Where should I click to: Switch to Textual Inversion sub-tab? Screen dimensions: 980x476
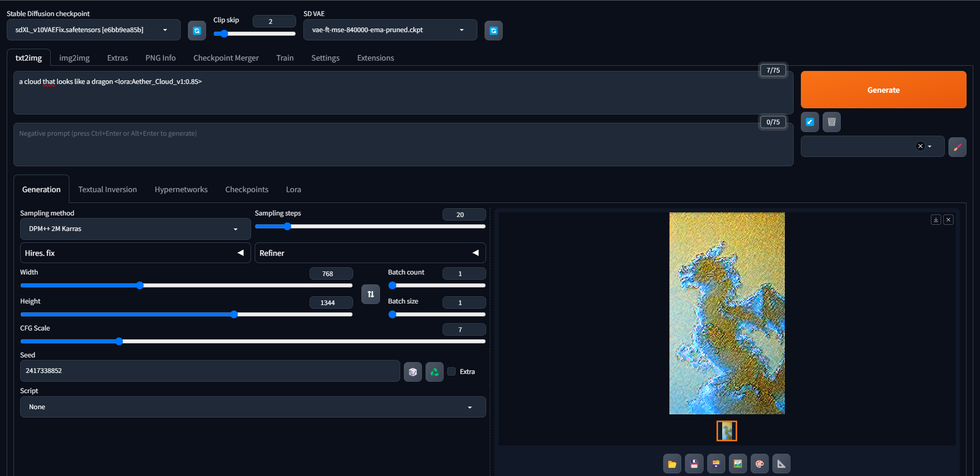tap(108, 190)
